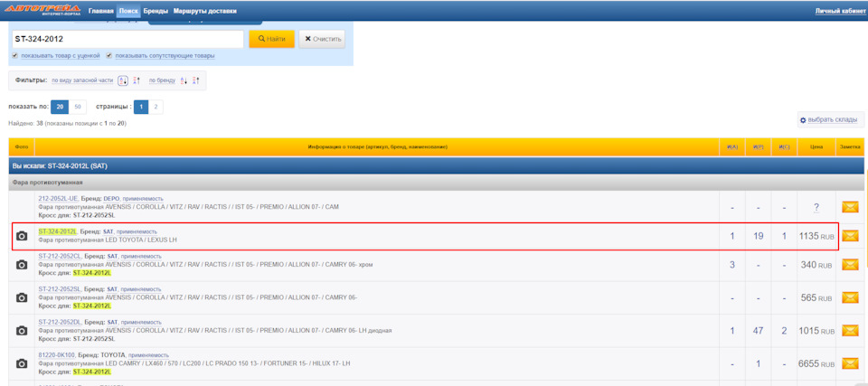Add a note to the 1135 RUB item

850,236
